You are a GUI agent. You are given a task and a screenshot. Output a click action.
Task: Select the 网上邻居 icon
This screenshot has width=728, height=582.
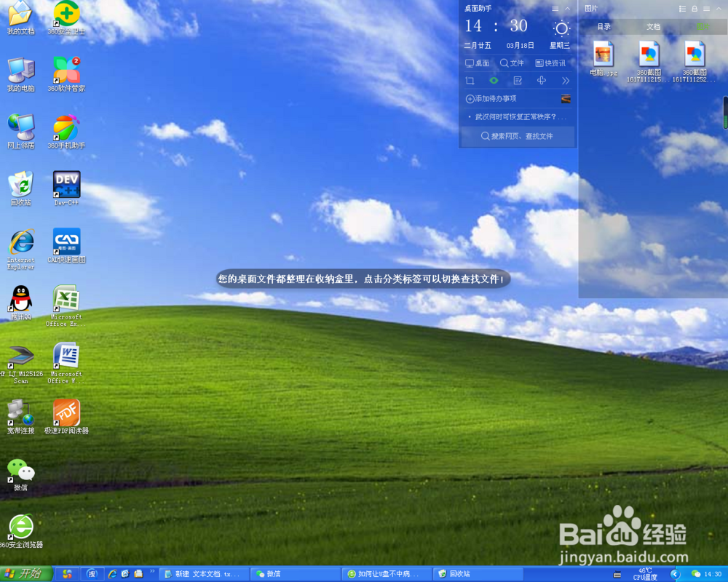point(20,132)
